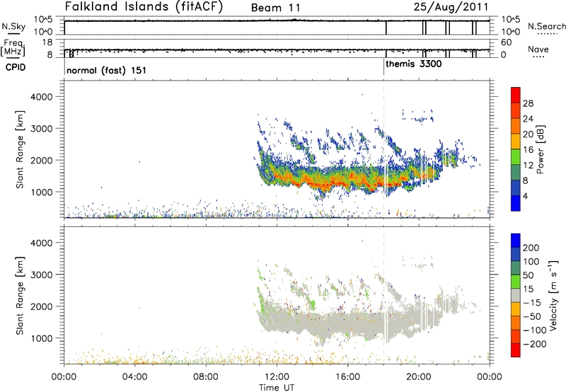
Task: Click the 'Falkland Islands (fitACF)' title
Action: (144, 6)
